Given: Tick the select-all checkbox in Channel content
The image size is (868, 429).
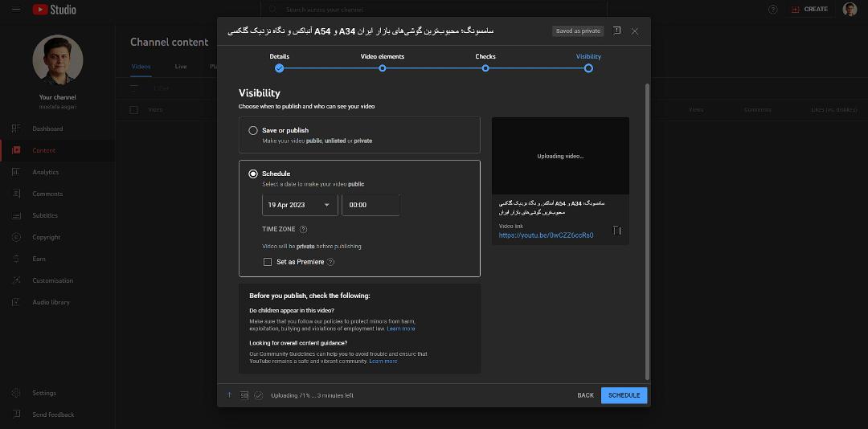Looking at the screenshot, I should tap(133, 109).
